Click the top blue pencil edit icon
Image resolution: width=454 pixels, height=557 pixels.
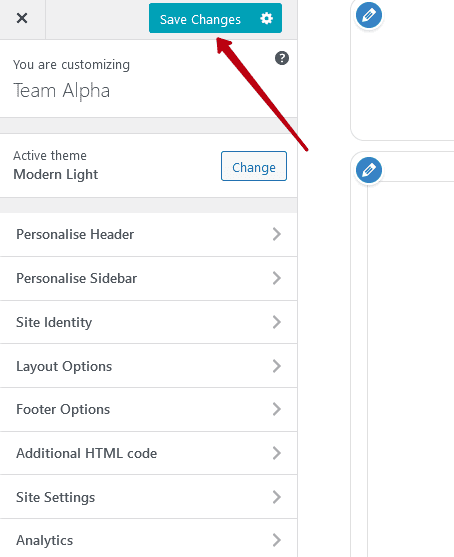[369, 15]
